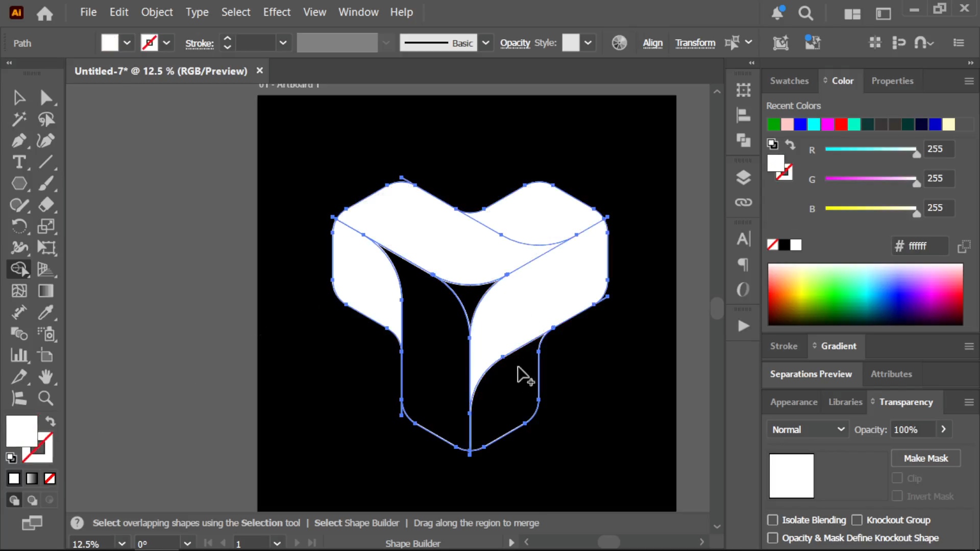This screenshot has width=980, height=551.
Task: Open the Effect menu
Action: click(x=277, y=12)
